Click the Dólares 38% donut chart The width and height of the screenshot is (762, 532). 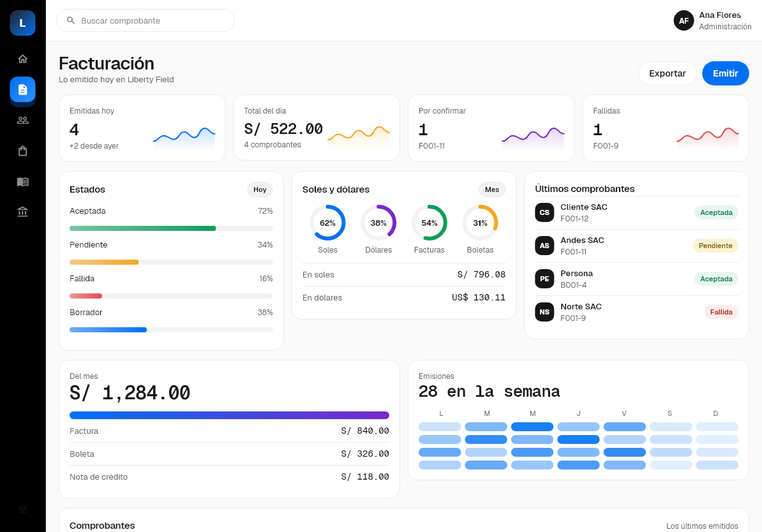(378, 223)
